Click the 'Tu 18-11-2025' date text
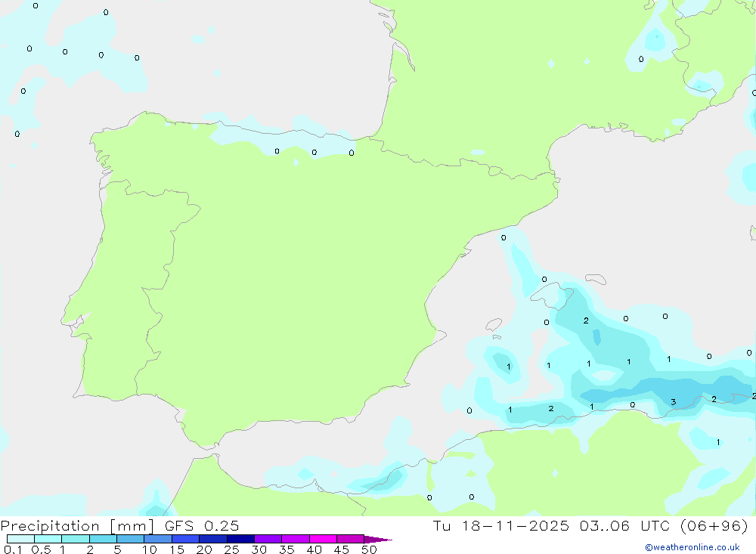 (501, 525)
